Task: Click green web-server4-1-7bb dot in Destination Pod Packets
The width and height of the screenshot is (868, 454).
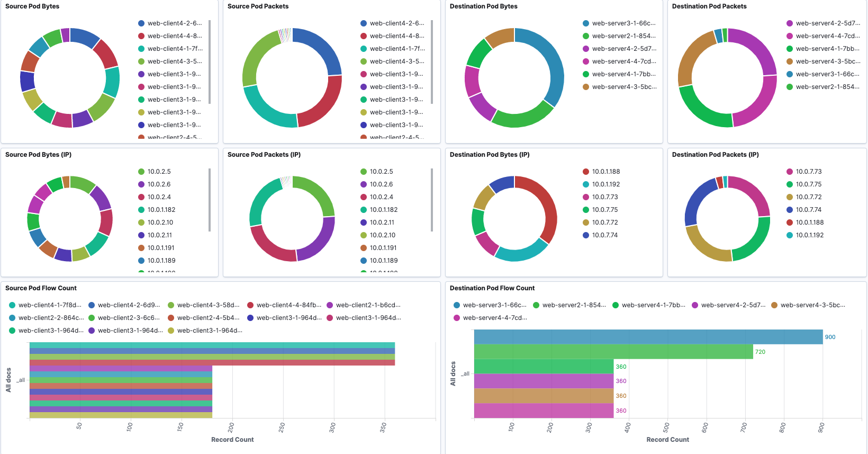Action: point(790,49)
